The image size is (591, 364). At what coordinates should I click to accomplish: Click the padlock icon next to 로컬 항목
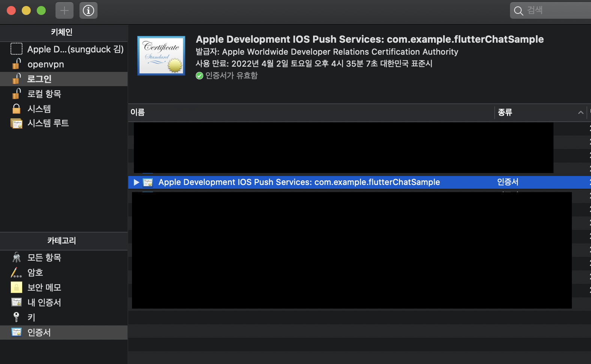point(16,93)
